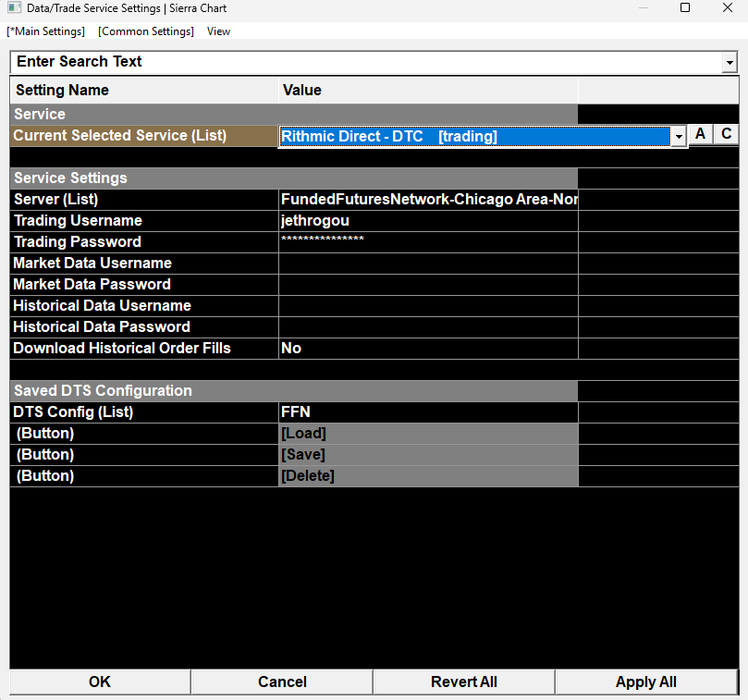Screen dimensions: 748x700
Task: Expand the Current Selected Service dropdown arrow
Action: point(679,137)
